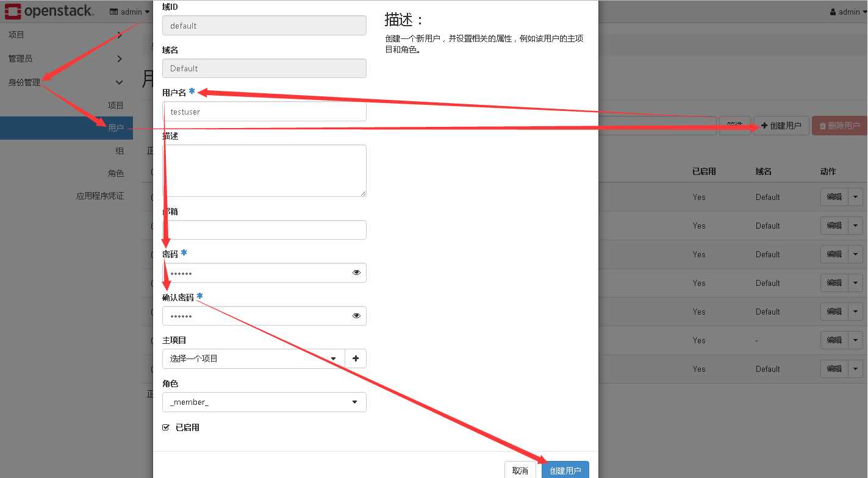Viewport: 868px width, 478px height.
Task: Open the 主项目 选择一个项目 dropdown
Action: 254,358
